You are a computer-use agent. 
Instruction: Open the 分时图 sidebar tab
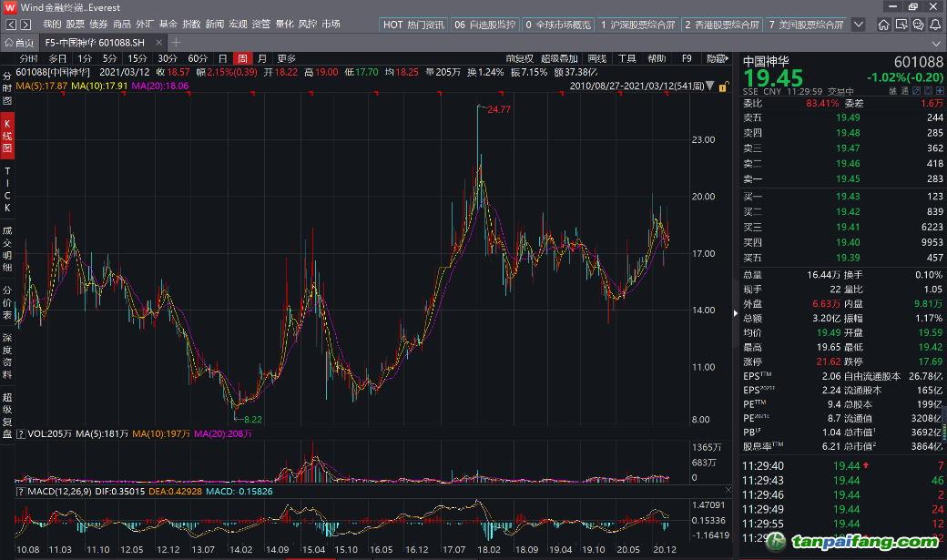pos(7,88)
